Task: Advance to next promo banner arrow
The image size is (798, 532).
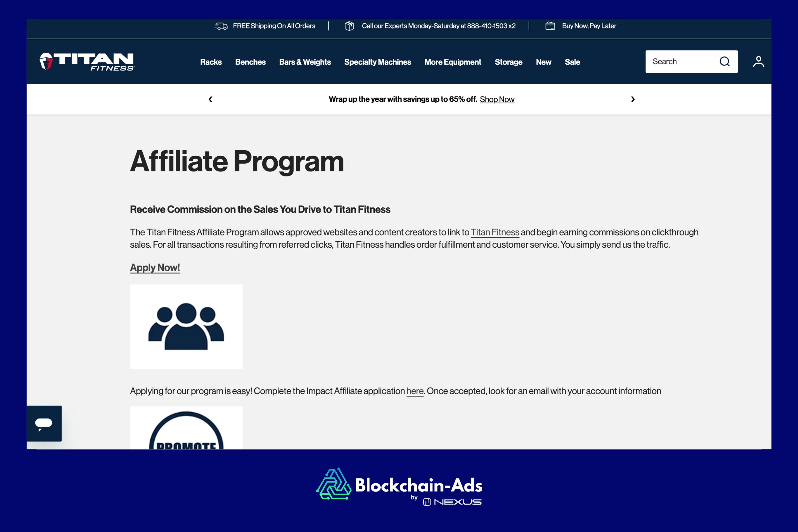Action: pos(632,99)
